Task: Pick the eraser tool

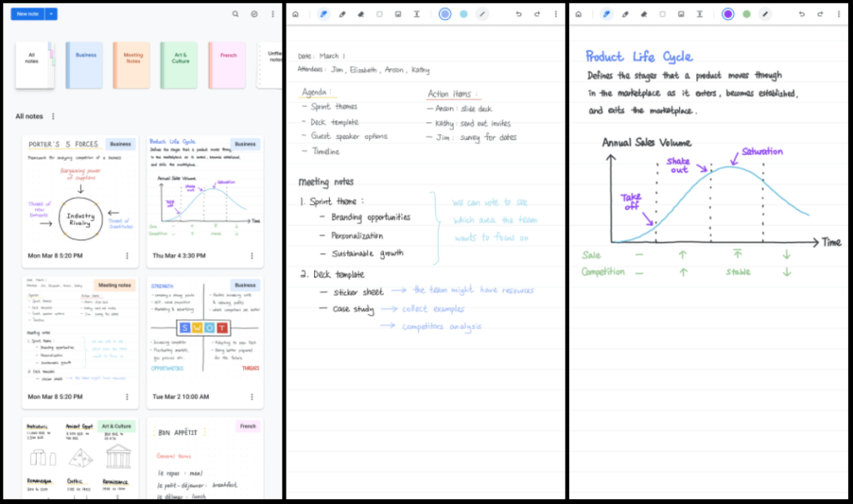Action: [360, 13]
